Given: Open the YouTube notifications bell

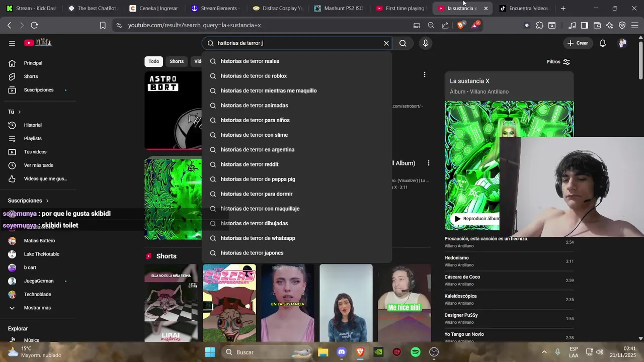Looking at the screenshot, I should coord(603,43).
